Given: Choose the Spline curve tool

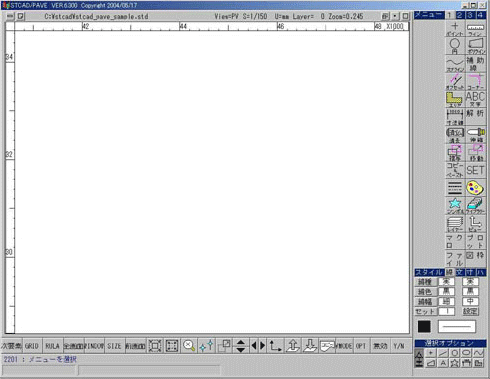Looking at the screenshot, I should [455, 64].
